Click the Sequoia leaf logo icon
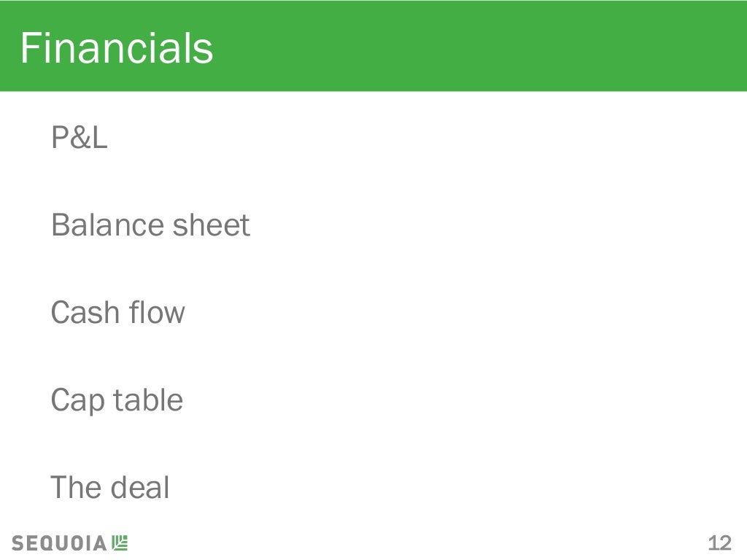 pyautogui.click(x=120, y=542)
